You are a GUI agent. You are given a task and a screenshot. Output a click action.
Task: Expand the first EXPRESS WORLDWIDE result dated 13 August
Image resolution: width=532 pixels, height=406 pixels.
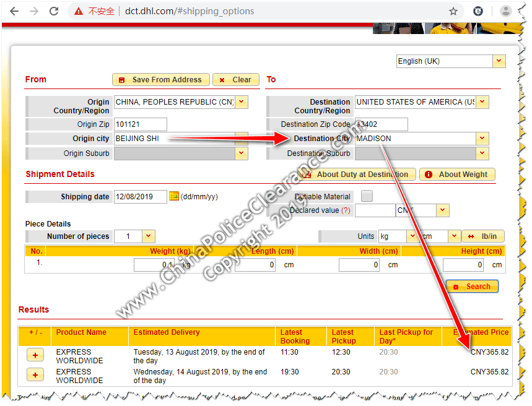[35, 355]
